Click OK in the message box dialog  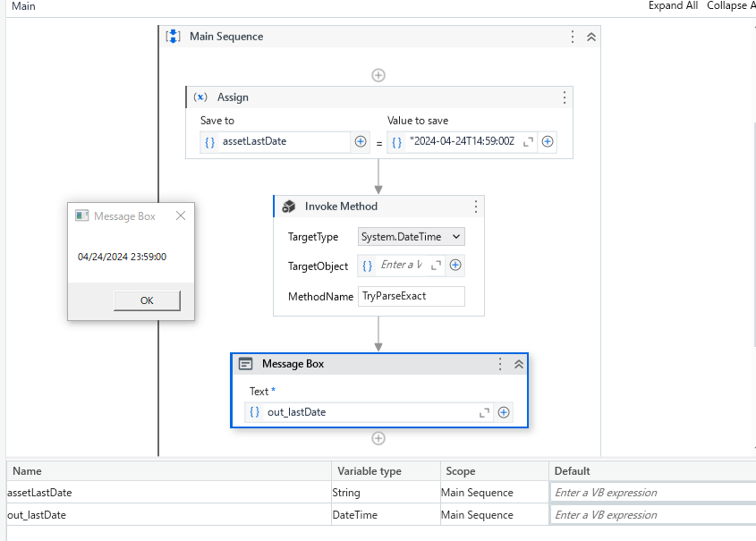coord(146,300)
